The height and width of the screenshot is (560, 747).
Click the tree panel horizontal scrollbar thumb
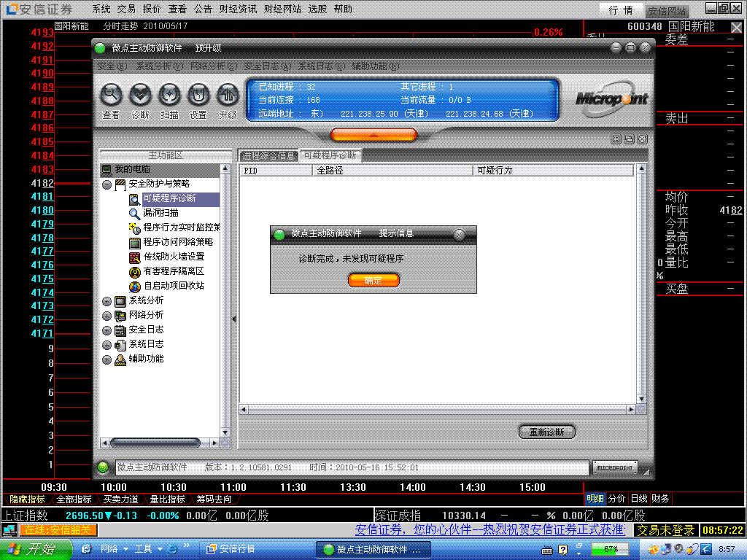(155, 443)
